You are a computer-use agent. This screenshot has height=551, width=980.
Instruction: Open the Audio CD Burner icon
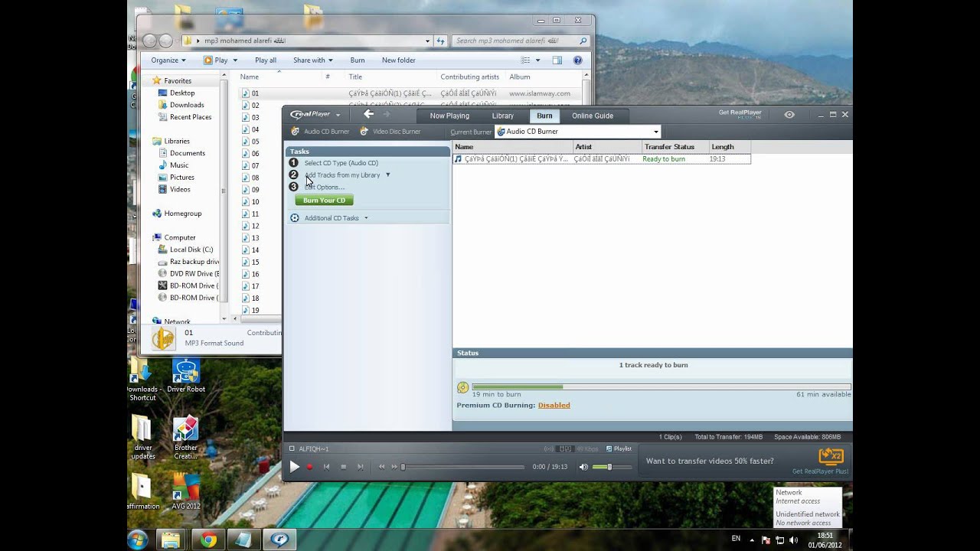pyautogui.click(x=296, y=132)
